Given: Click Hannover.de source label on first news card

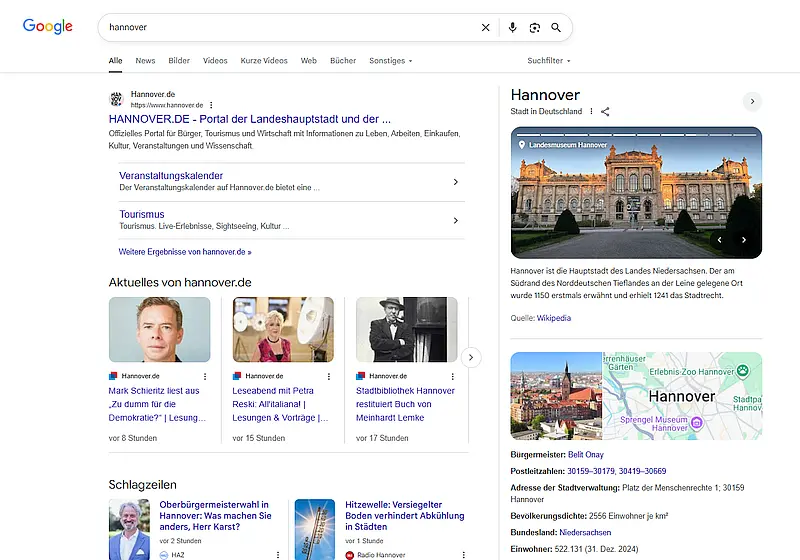Looking at the screenshot, I should point(140,376).
